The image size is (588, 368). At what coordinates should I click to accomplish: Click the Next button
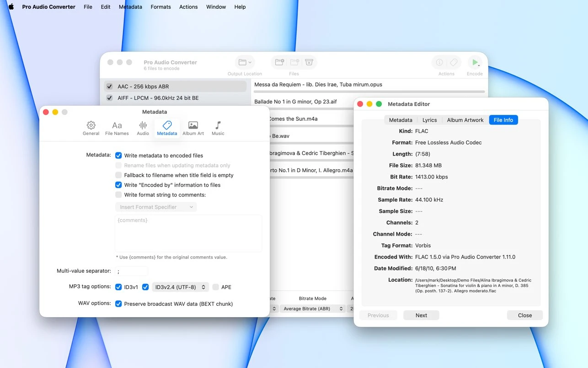(x=421, y=315)
